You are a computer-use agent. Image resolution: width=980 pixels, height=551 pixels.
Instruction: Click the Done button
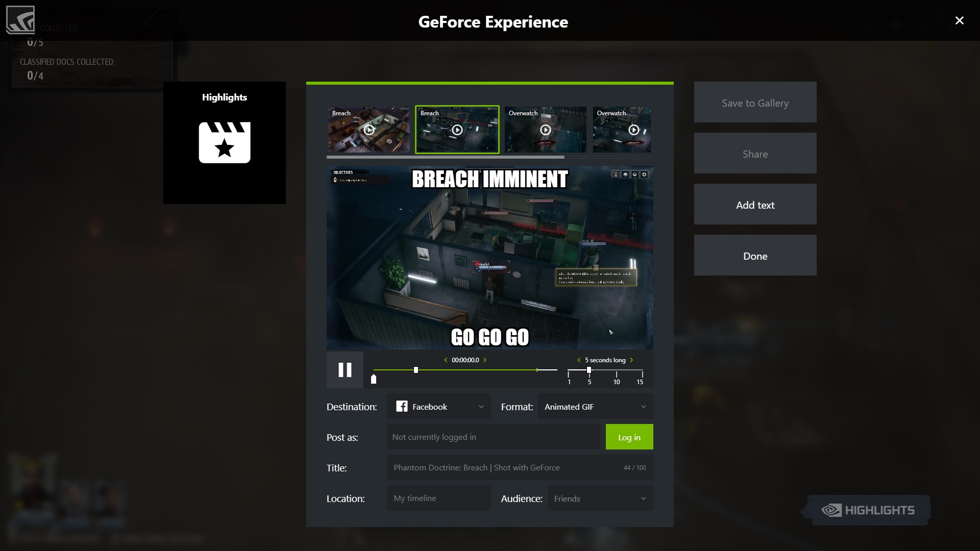click(x=755, y=256)
